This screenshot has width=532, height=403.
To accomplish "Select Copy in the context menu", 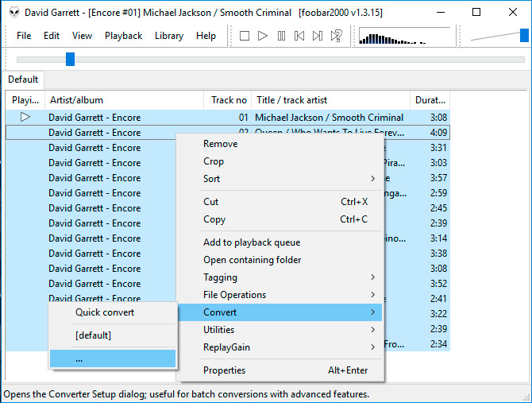I will click(x=280, y=219).
